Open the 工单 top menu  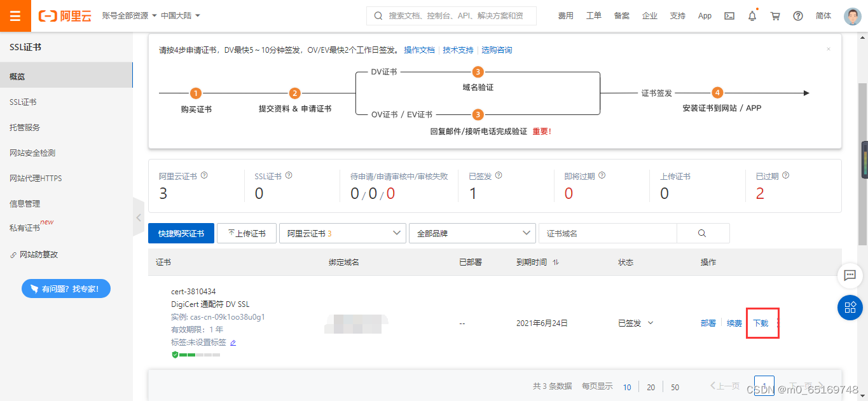click(x=593, y=16)
